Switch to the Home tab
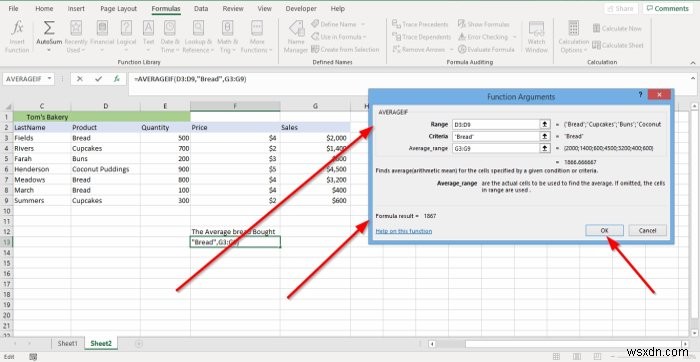 pyautogui.click(x=44, y=8)
